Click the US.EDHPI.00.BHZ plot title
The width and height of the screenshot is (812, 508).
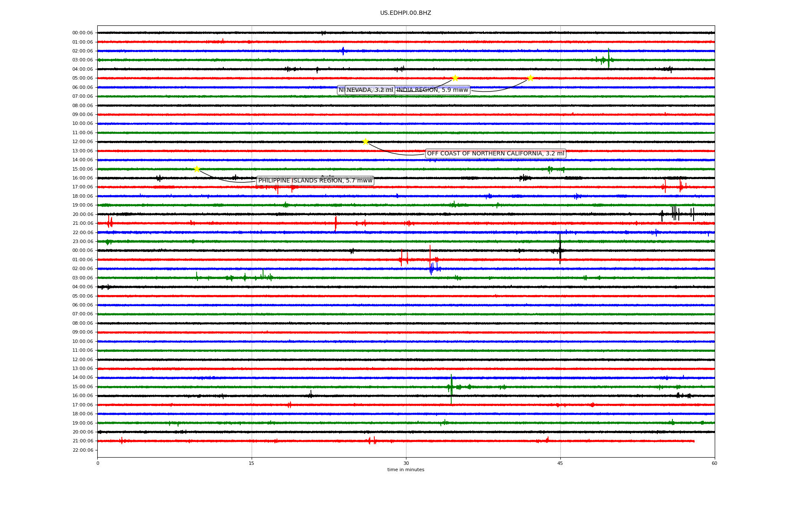click(x=405, y=13)
